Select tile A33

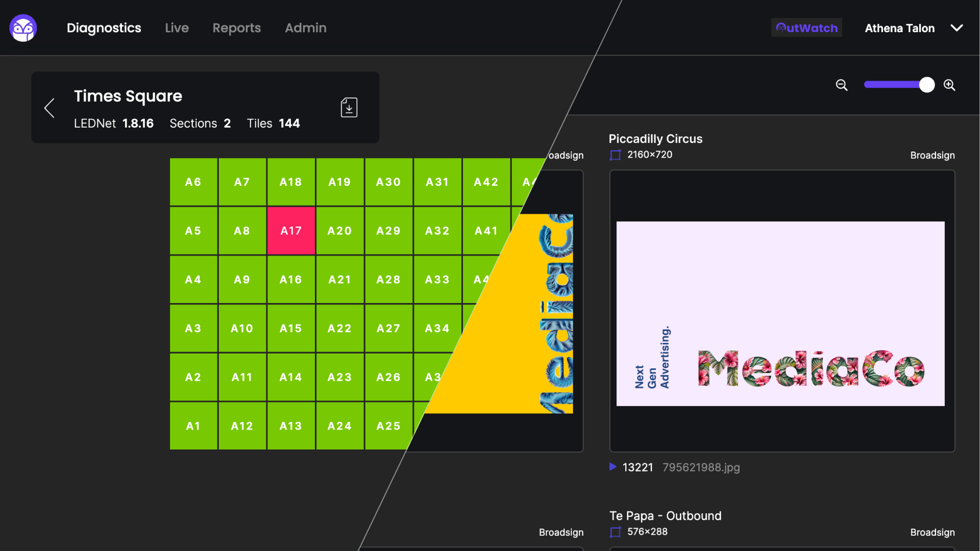437,280
